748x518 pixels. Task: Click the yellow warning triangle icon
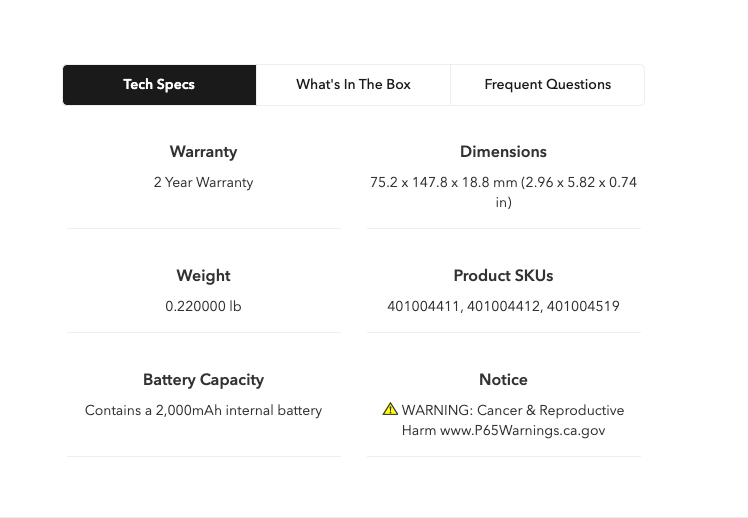[x=390, y=409]
